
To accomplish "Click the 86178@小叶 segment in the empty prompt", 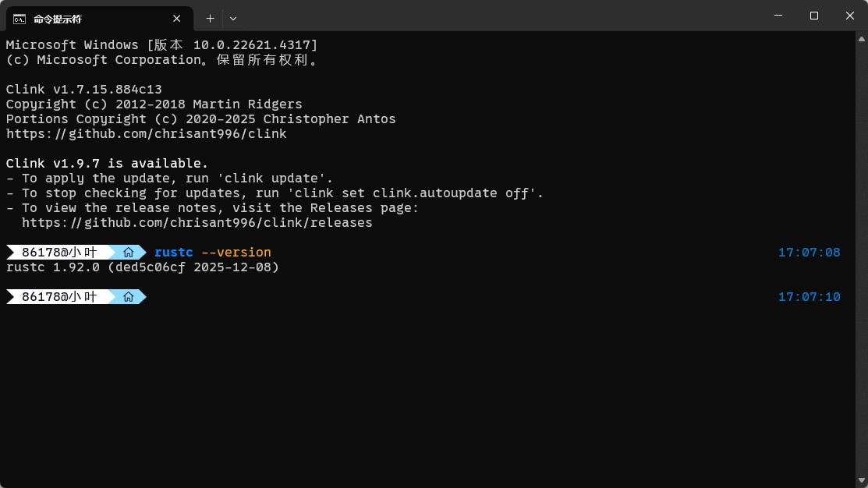I will 59,297.
